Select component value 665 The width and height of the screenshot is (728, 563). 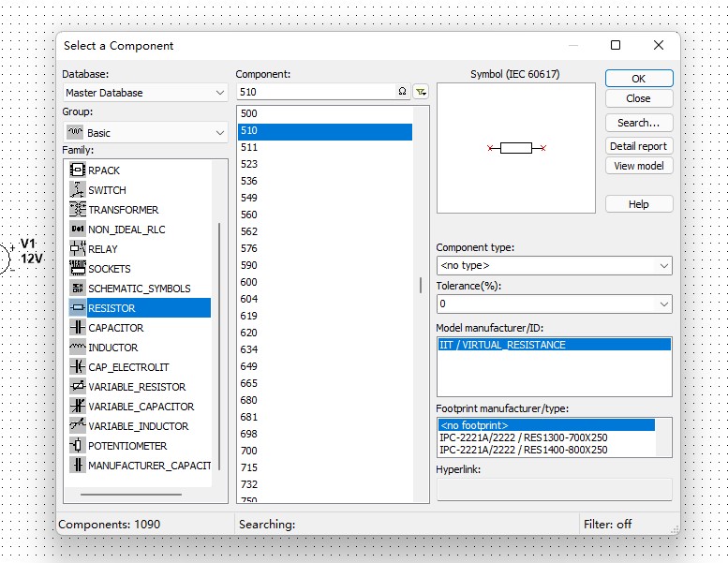coord(324,383)
